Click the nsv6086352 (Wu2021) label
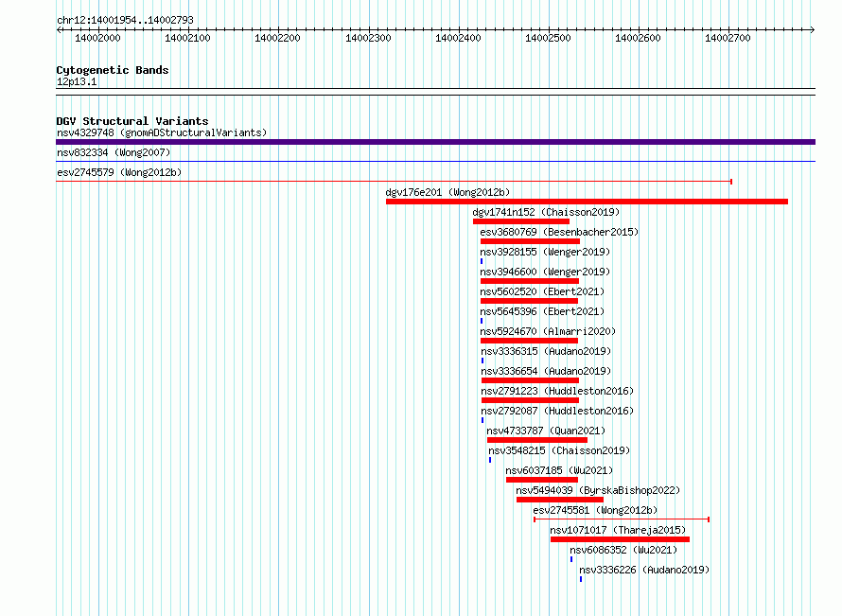 tap(623, 550)
